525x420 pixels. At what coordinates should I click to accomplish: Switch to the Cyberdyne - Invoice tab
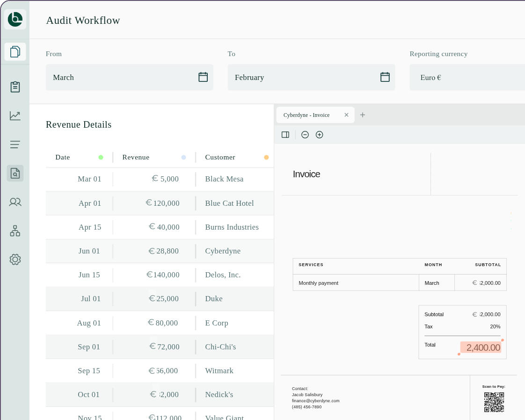click(x=306, y=115)
